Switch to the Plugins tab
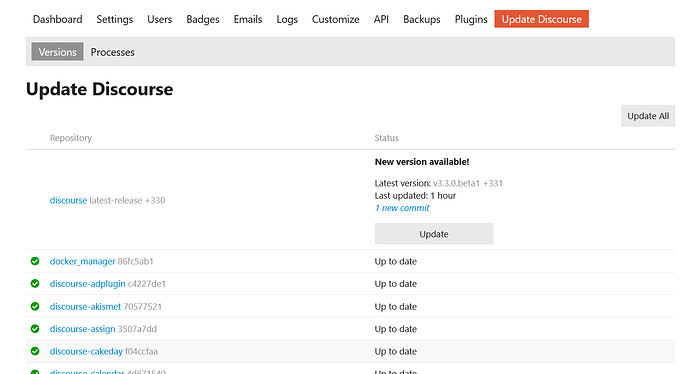Image resolution: width=690 pixels, height=374 pixels. 471,19
